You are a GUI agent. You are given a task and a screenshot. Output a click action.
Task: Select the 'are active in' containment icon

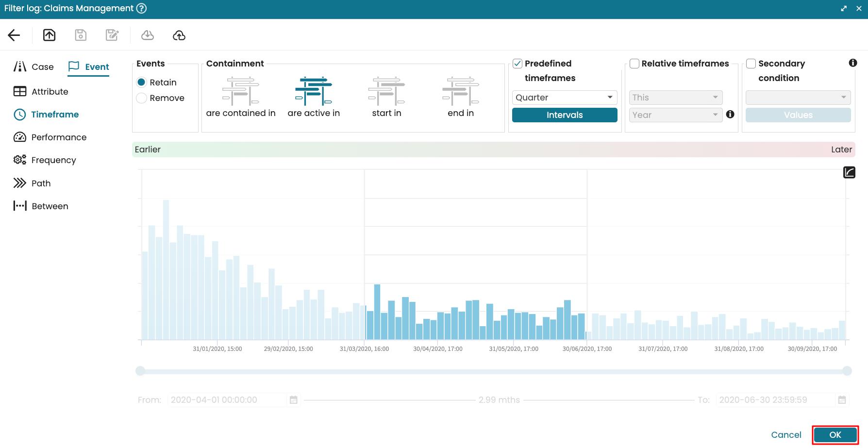[314, 91]
